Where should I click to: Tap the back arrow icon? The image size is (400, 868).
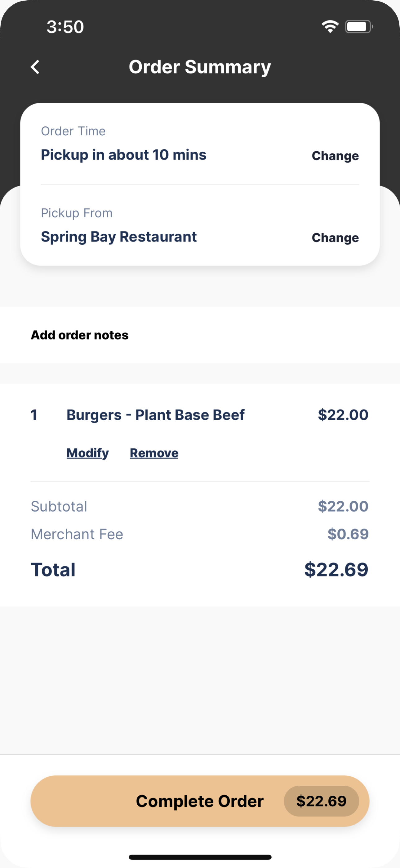[35, 67]
